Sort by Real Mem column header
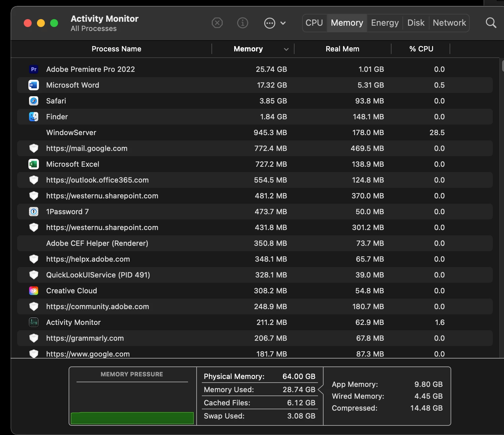 coord(342,49)
